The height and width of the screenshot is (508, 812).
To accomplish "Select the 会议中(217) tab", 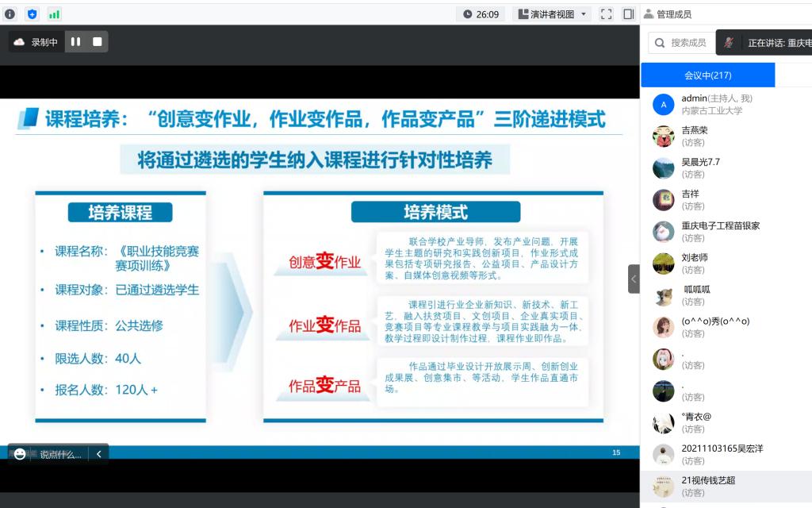I will pos(707,75).
